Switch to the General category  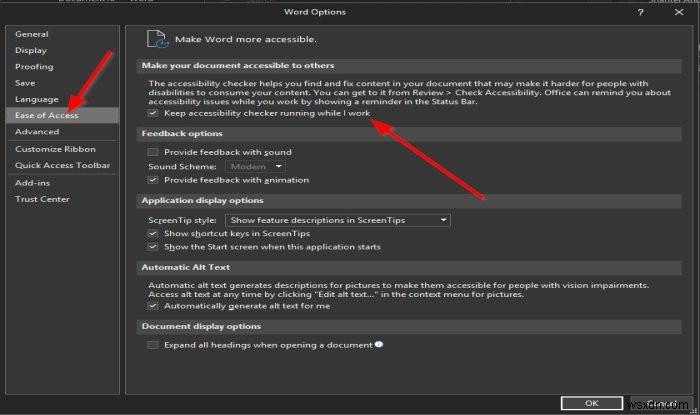[x=32, y=33]
